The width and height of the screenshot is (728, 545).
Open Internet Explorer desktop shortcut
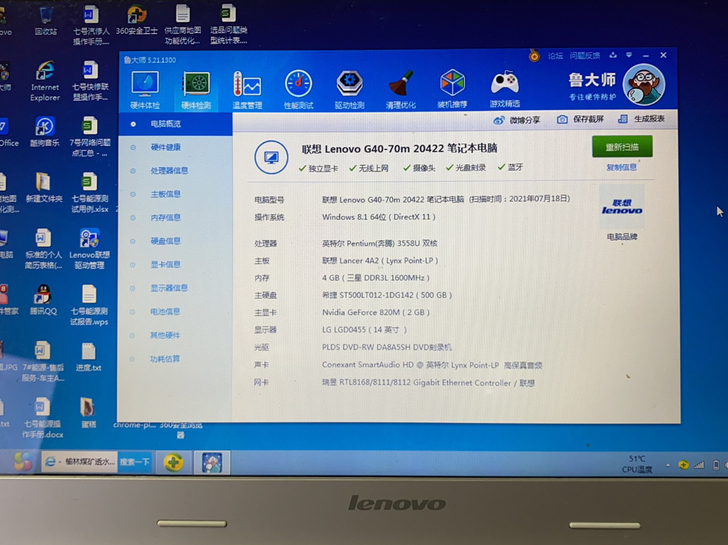click(45, 81)
